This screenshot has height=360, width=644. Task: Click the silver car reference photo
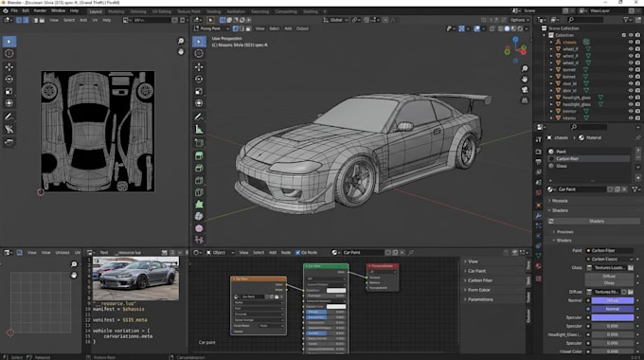pos(135,279)
